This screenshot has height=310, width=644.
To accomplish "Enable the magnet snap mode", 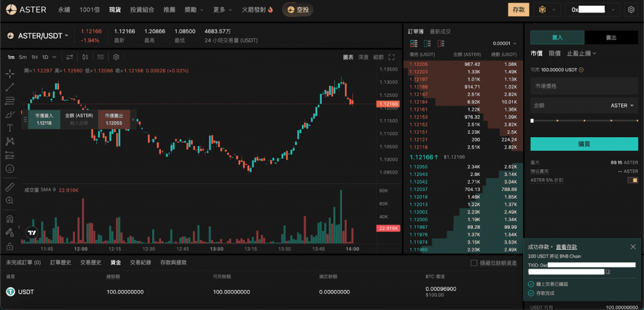I will (x=9, y=219).
